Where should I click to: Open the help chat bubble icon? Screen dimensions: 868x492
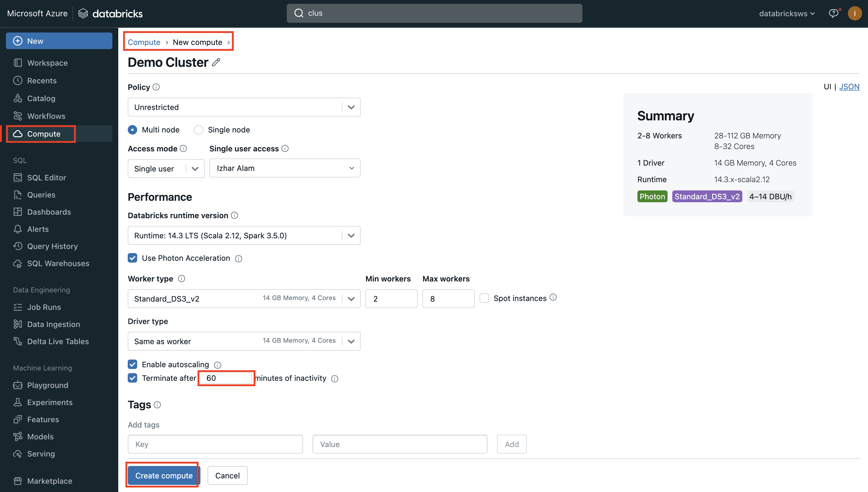pyautogui.click(x=833, y=13)
